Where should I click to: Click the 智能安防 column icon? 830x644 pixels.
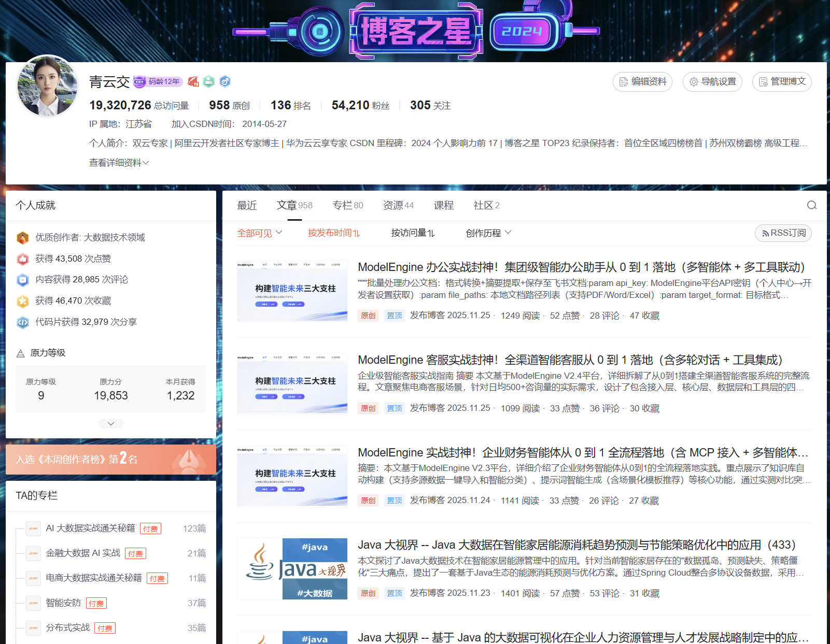[33, 603]
